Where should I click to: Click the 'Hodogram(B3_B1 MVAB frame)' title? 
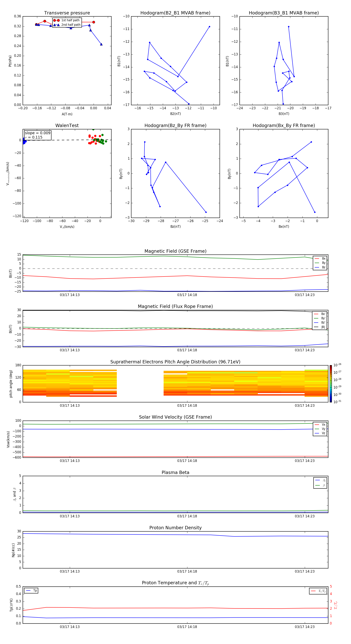click(284, 13)
